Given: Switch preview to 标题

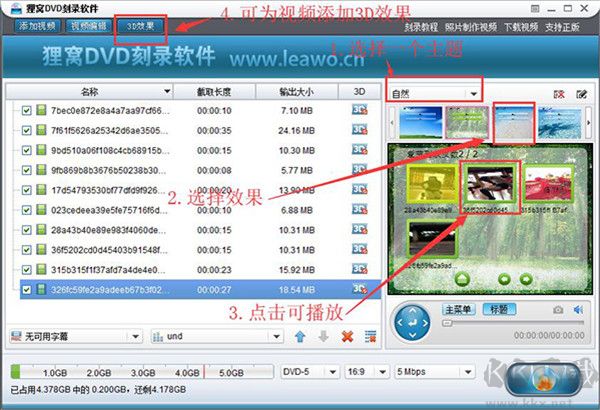Looking at the screenshot, I should point(499,309).
